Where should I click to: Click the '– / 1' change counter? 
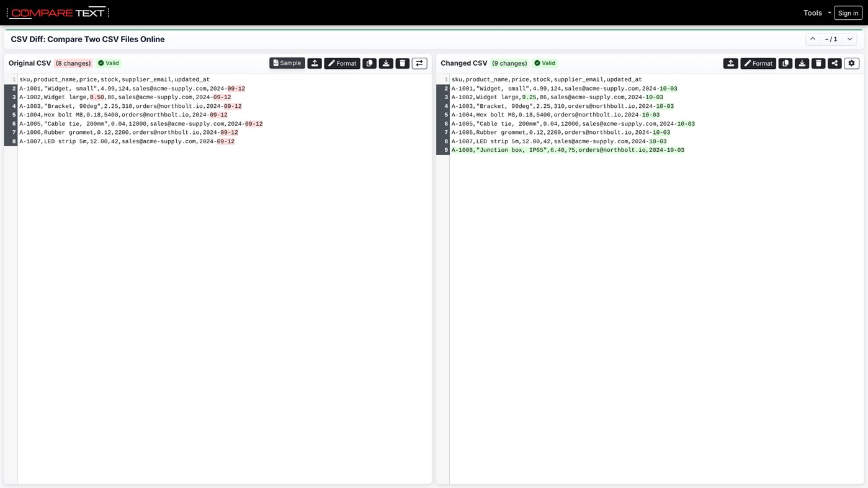coord(831,39)
